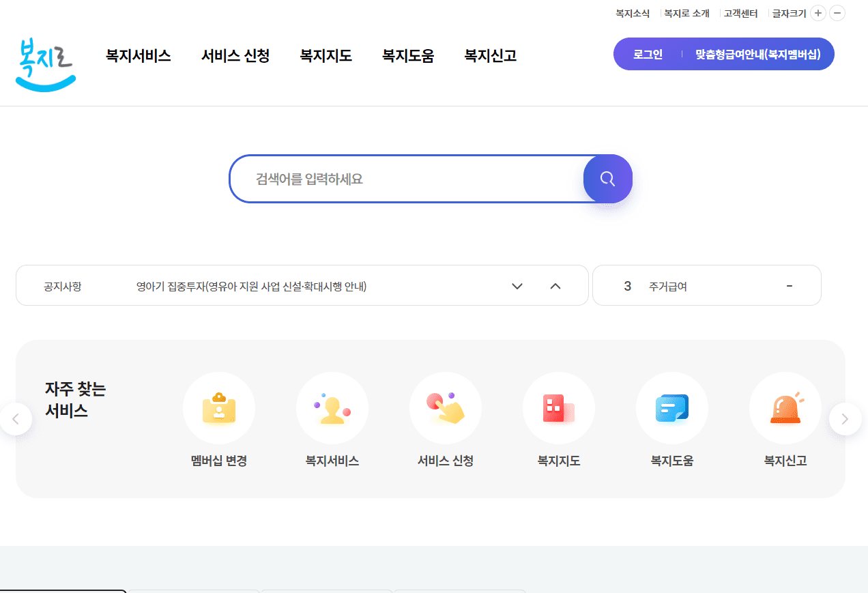The height and width of the screenshot is (593, 868).
Task: Open the 복지도움 menu item
Action: click(408, 56)
